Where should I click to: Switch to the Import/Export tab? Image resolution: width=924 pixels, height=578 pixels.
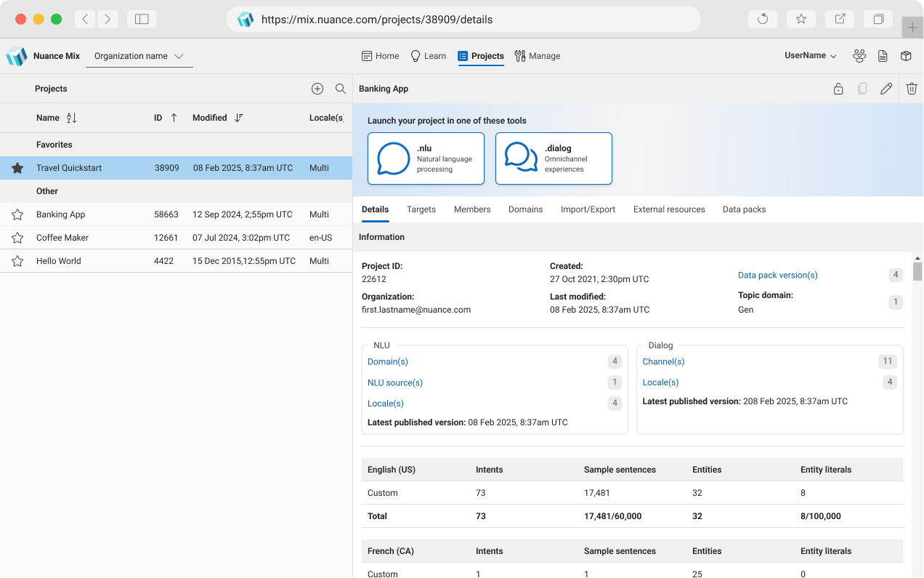(x=588, y=209)
